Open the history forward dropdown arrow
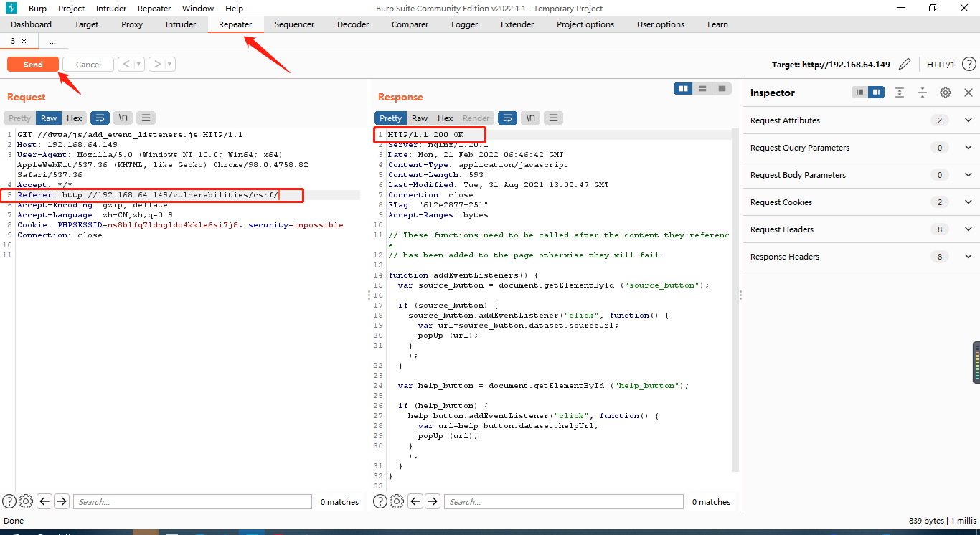Viewport: 980px width, 535px height. pos(170,65)
